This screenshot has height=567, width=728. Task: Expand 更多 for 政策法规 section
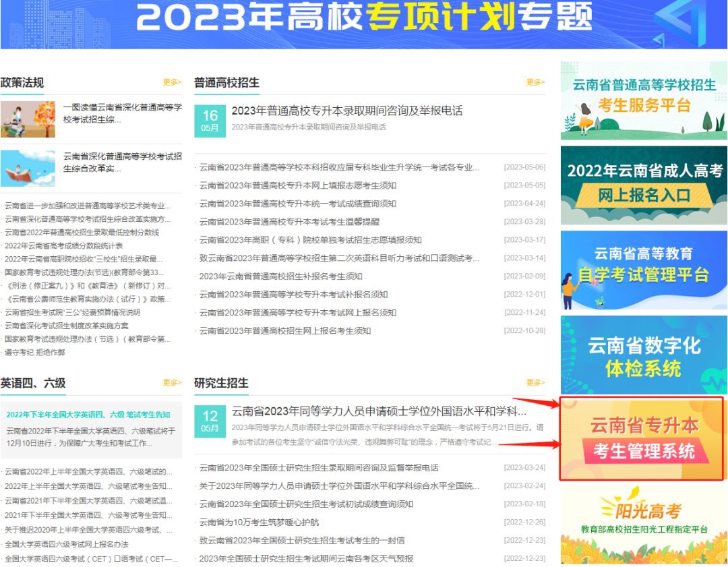coord(172,82)
